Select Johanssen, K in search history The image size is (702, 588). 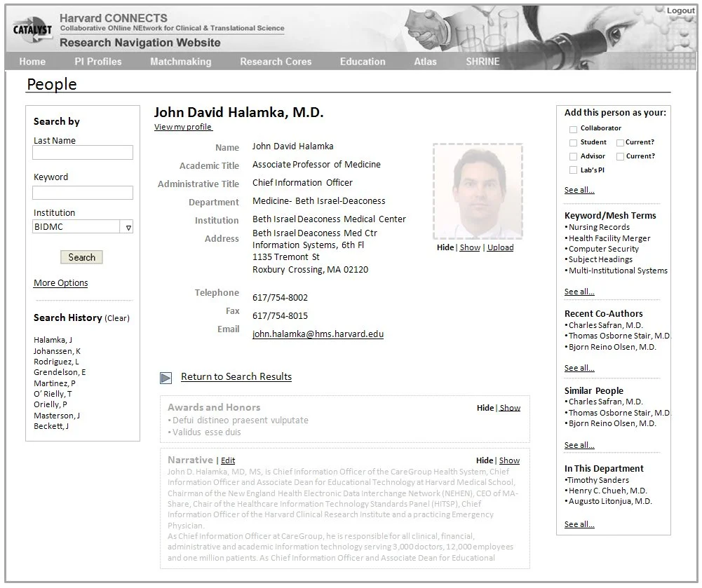58,351
